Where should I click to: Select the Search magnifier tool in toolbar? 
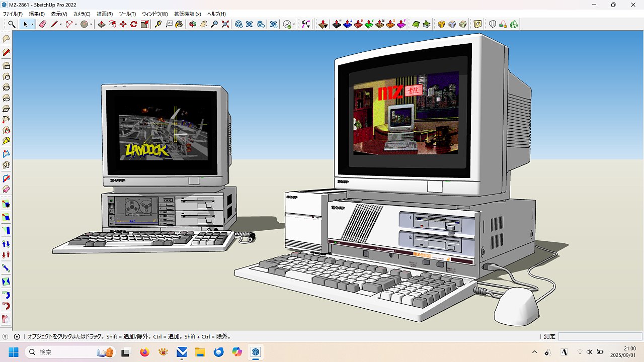point(12,24)
